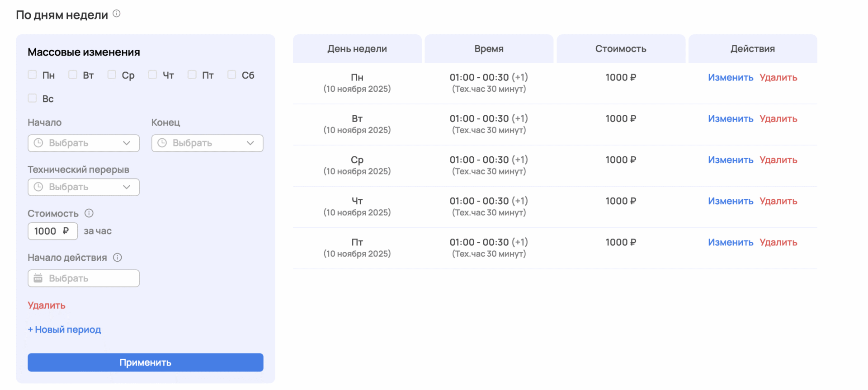
Task: Enable the 'Пн' checkbox
Action: [x=33, y=75]
